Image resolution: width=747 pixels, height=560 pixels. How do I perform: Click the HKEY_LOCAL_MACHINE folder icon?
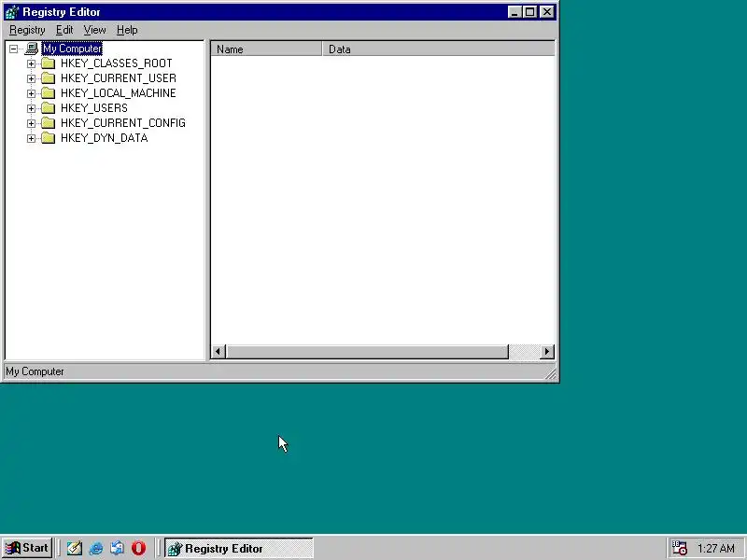tap(49, 92)
